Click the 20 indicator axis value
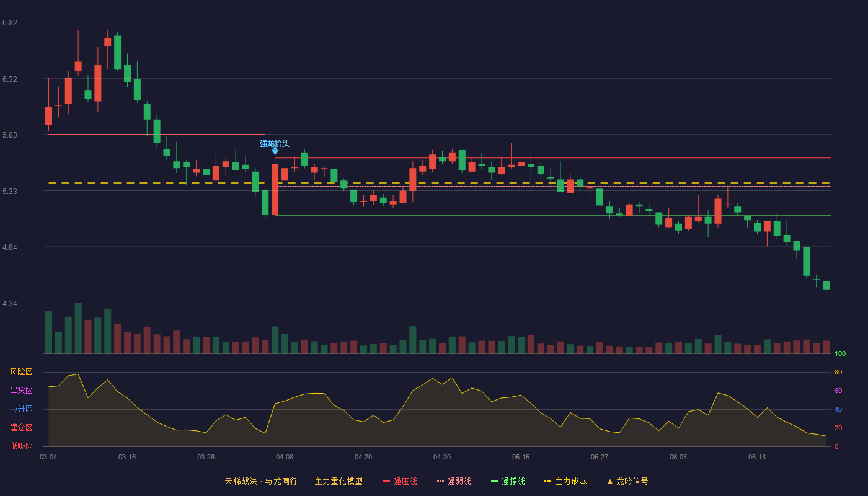The height and width of the screenshot is (496, 868). (x=838, y=428)
